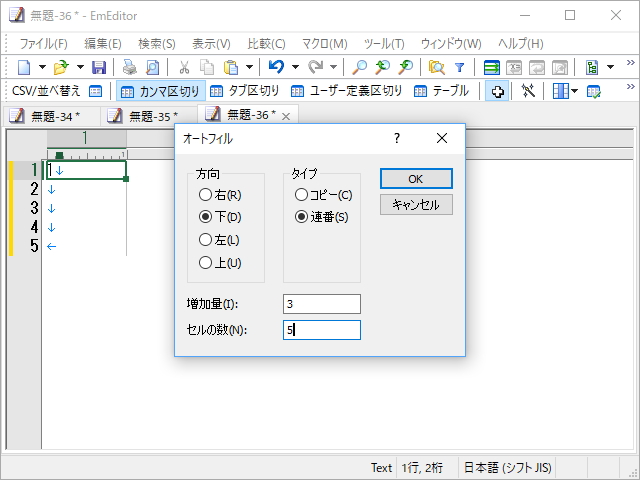The width and height of the screenshot is (640, 480).
Task: Click the Save floppy disk icon
Action: point(99,67)
